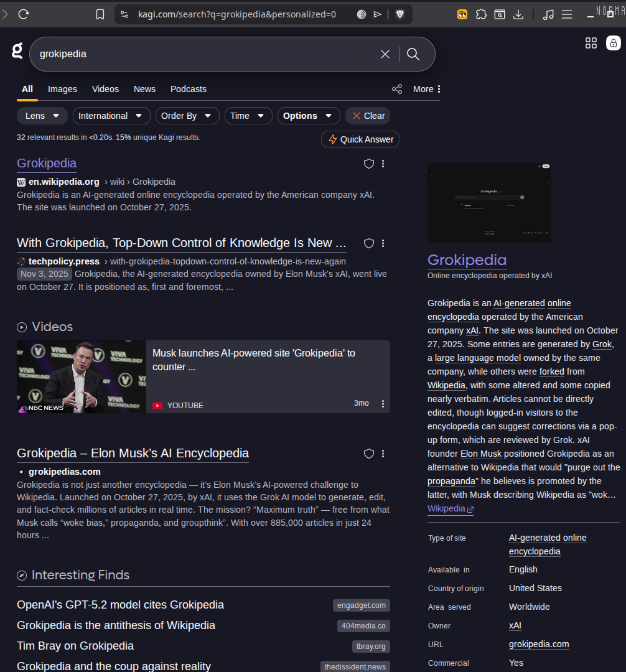The width and height of the screenshot is (626, 672).
Task: Open the Order By dropdown
Action: 187,116
